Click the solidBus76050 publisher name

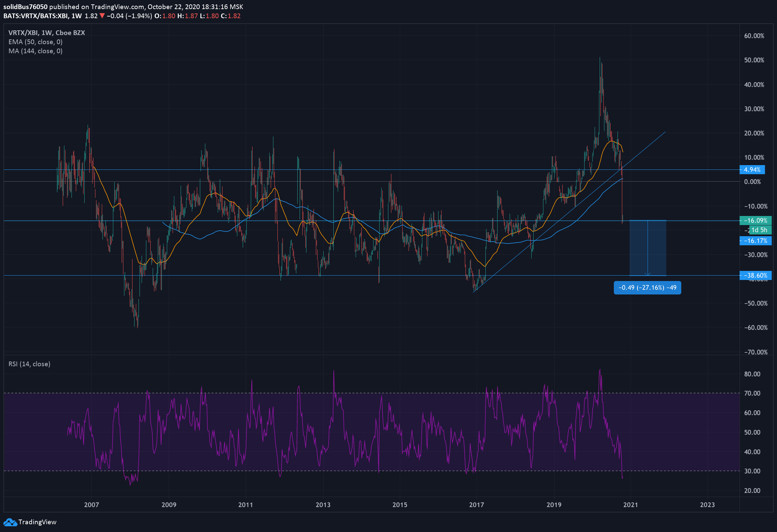pyautogui.click(x=25, y=7)
